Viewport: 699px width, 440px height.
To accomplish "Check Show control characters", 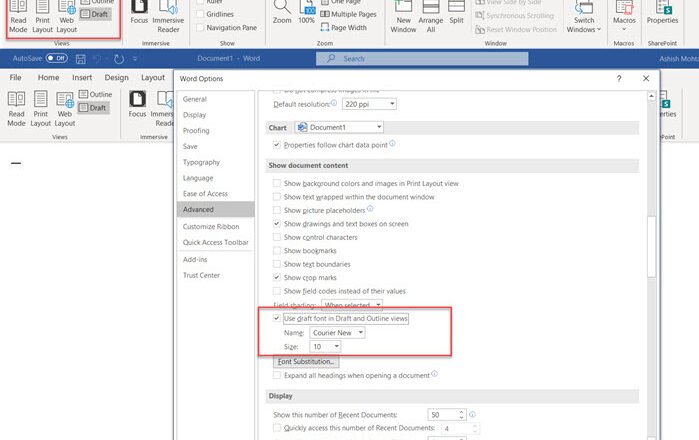I will pyautogui.click(x=276, y=237).
